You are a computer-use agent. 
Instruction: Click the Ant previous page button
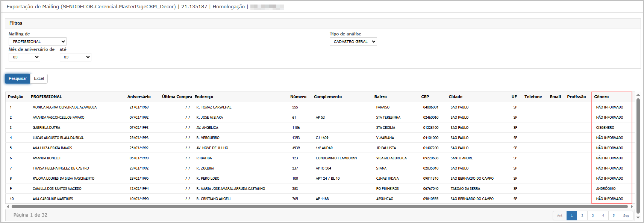559,216
